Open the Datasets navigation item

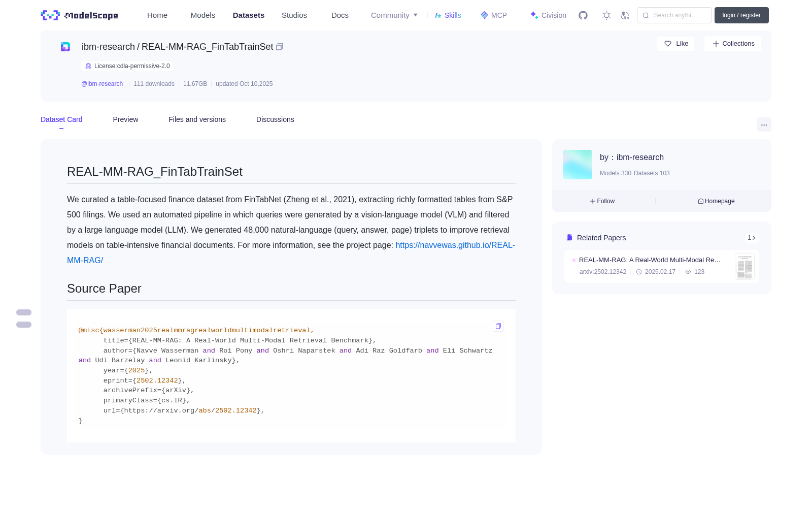tap(249, 15)
